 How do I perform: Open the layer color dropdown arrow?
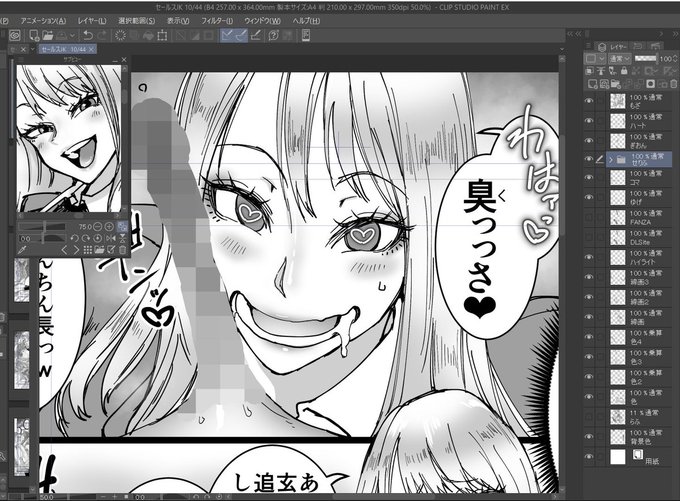click(602, 59)
